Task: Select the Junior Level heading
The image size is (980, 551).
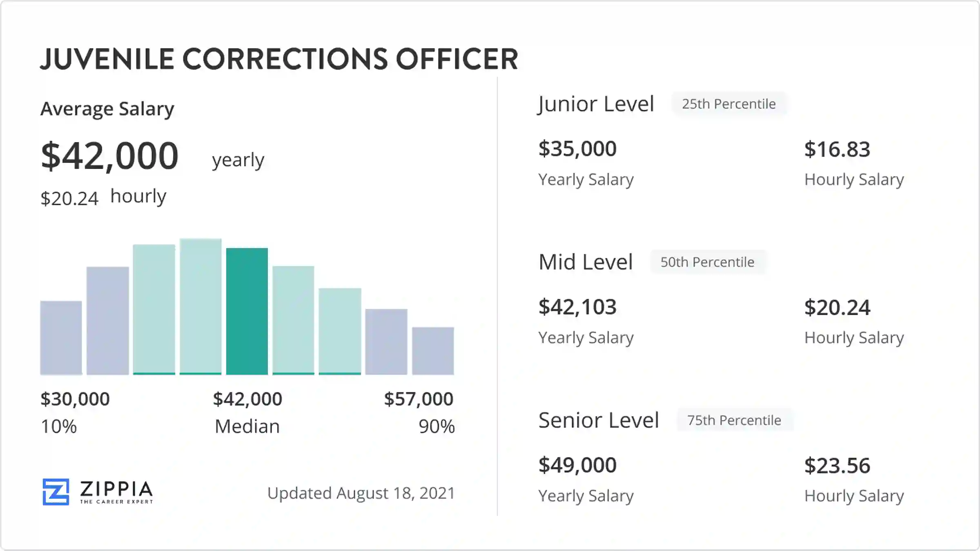Action: (596, 104)
